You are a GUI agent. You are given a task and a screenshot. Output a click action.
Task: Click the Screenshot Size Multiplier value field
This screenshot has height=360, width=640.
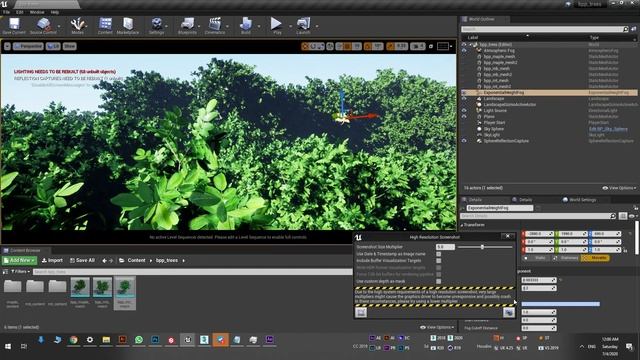(445, 247)
